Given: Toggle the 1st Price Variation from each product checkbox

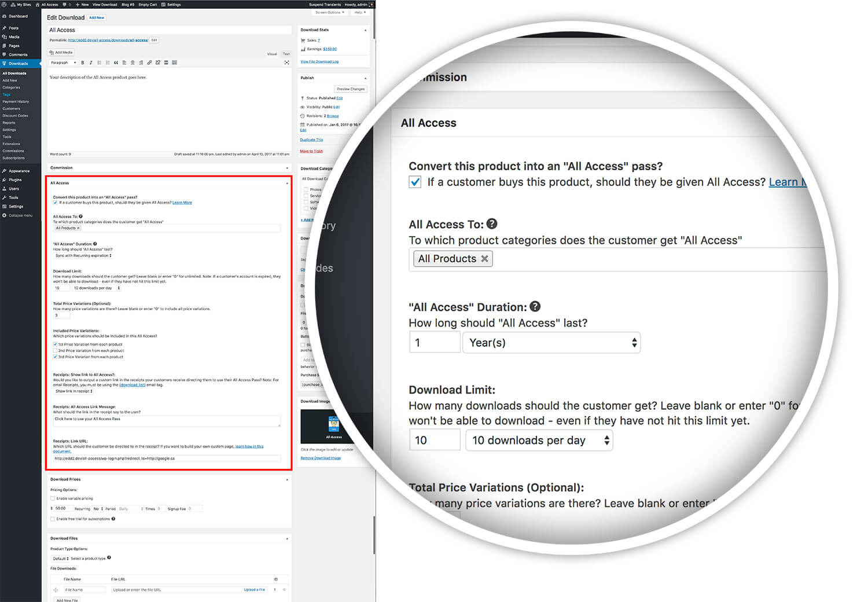Looking at the screenshot, I should click(x=56, y=344).
